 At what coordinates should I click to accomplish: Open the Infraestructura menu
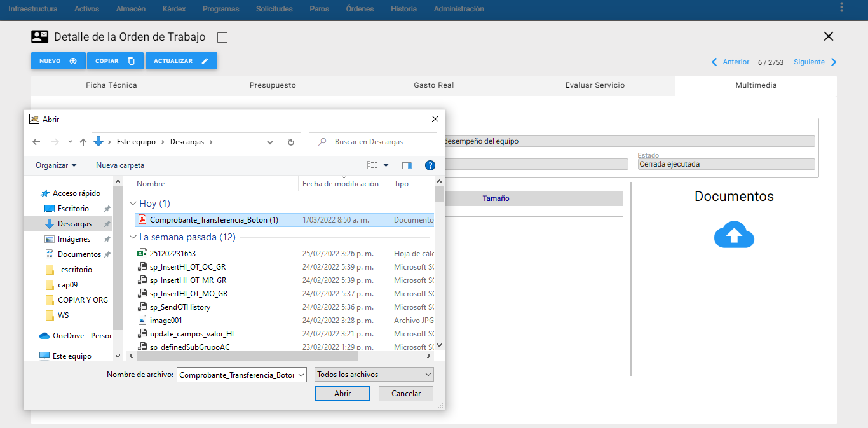tap(33, 9)
